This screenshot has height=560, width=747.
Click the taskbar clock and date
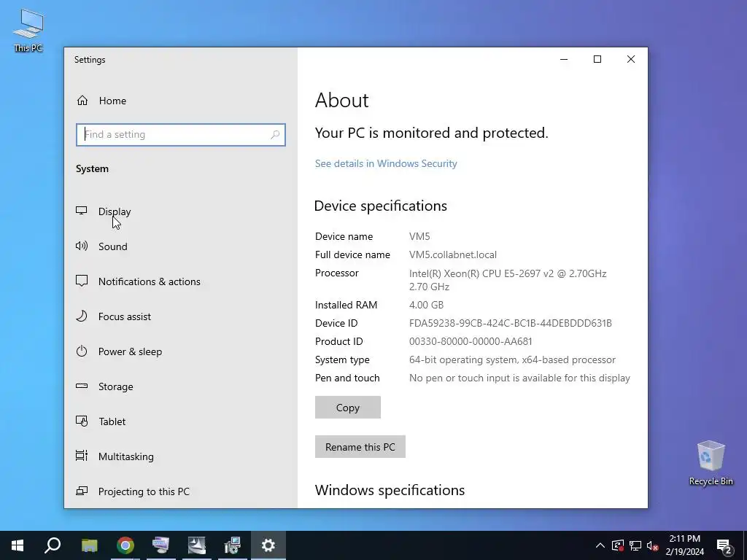coord(684,545)
